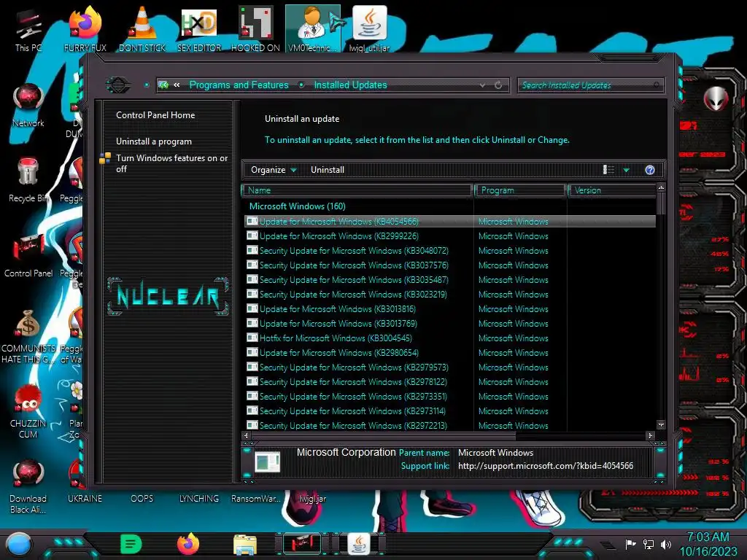
Task: Launch Firefox from the taskbar
Action: tap(188, 544)
